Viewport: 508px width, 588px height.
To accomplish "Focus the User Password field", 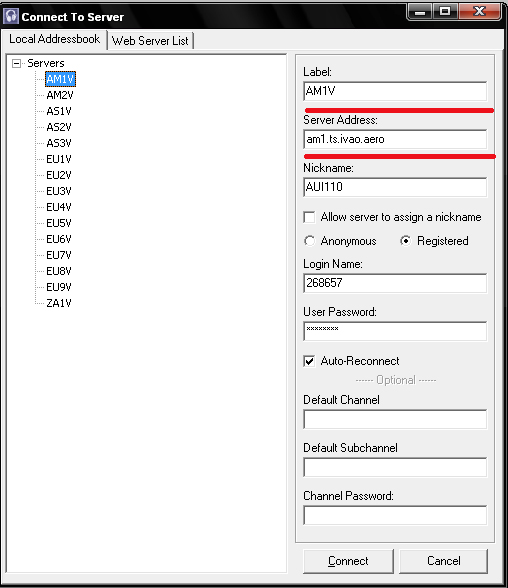I will tap(395, 331).
